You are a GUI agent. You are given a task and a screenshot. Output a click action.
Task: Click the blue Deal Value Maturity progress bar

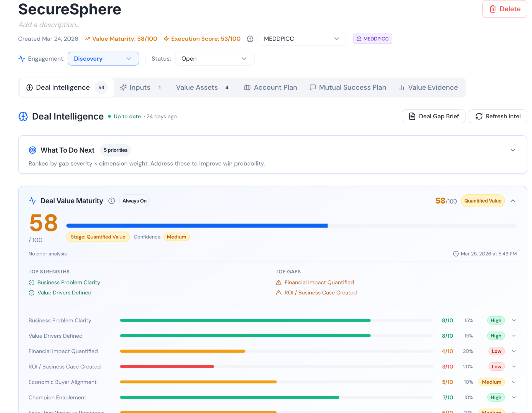click(197, 226)
